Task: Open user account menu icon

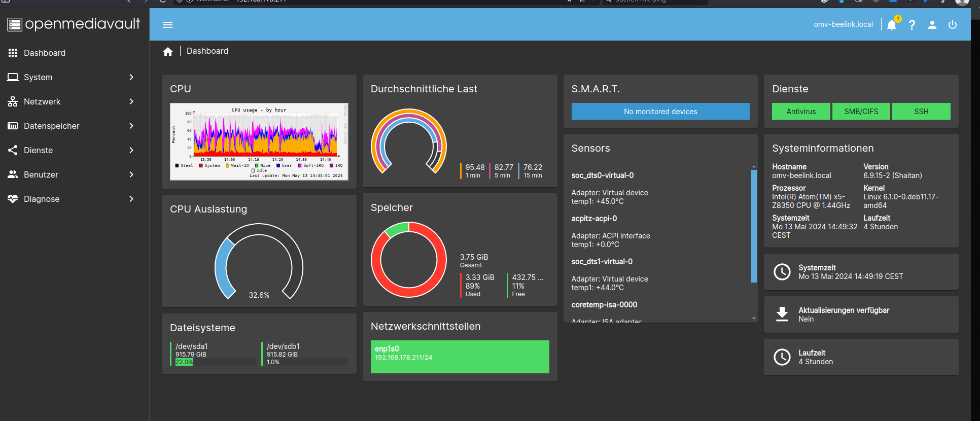Action: (932, 25)
